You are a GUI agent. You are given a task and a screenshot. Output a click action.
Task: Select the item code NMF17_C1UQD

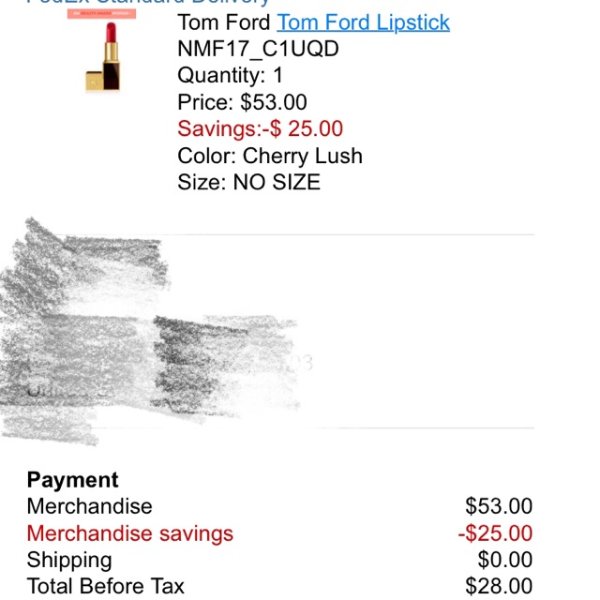pyautogui.click(x=258, y=49)
